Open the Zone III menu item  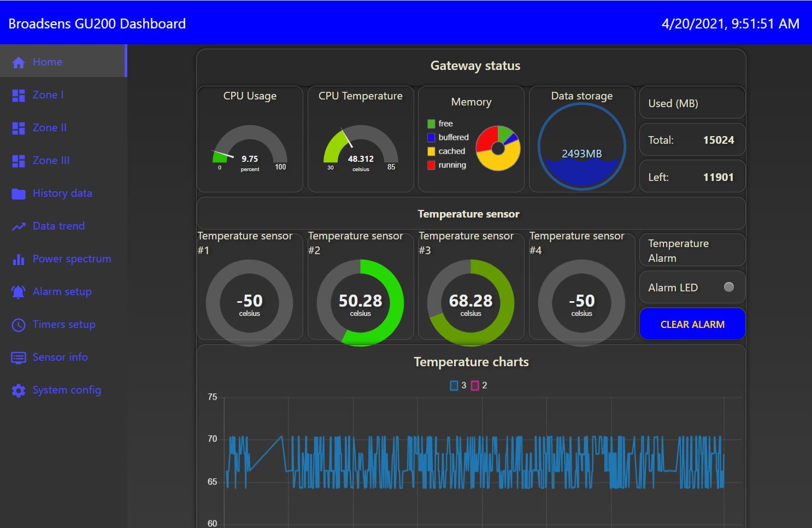51,161
